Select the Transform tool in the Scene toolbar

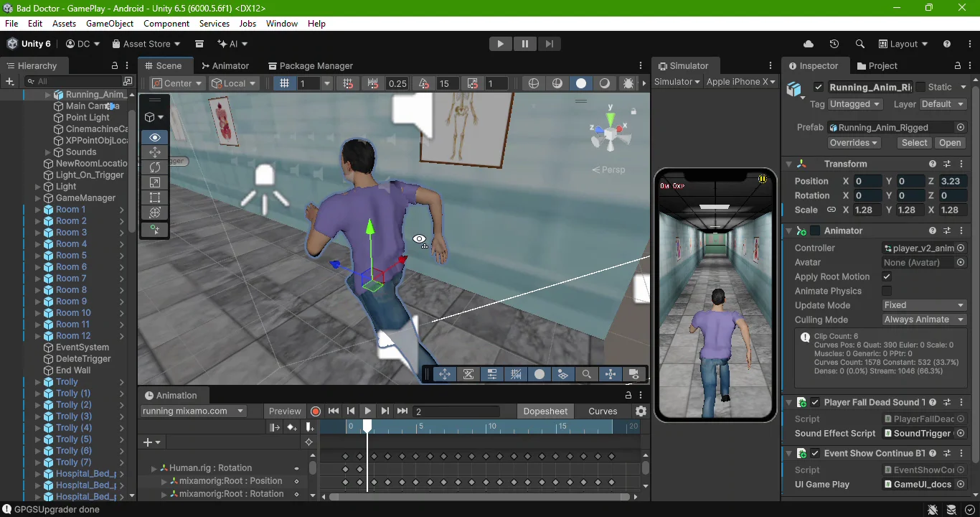coord(155,213)
